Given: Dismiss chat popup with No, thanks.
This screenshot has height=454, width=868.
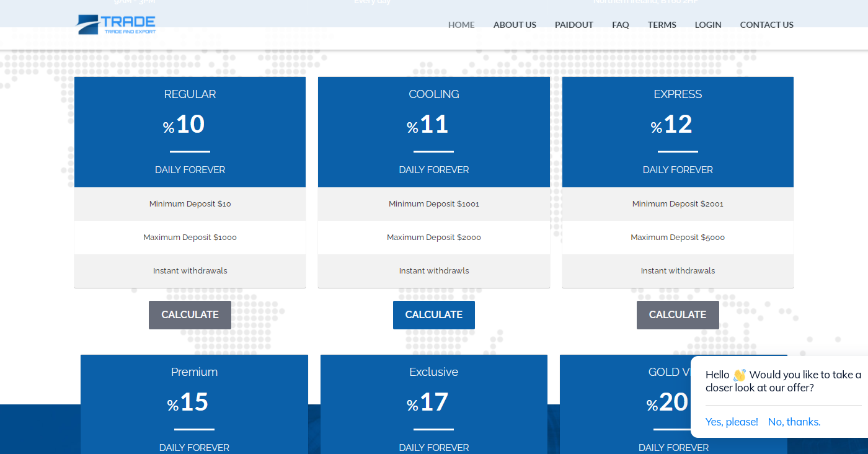Looking at the screenshot, I should click(x=794, y=422).
